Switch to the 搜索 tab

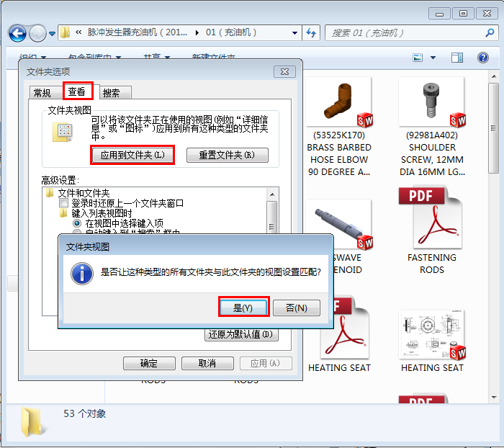click(112, 92)
